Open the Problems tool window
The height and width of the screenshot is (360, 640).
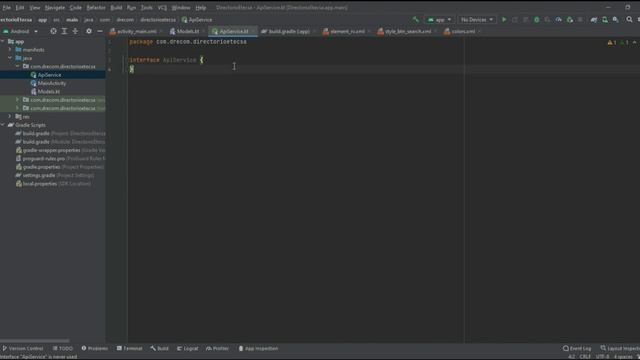coord(95,348)
